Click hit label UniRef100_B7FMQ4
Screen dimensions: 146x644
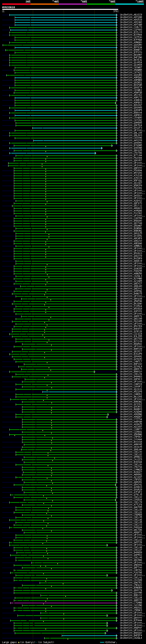[x=131, y=40]
